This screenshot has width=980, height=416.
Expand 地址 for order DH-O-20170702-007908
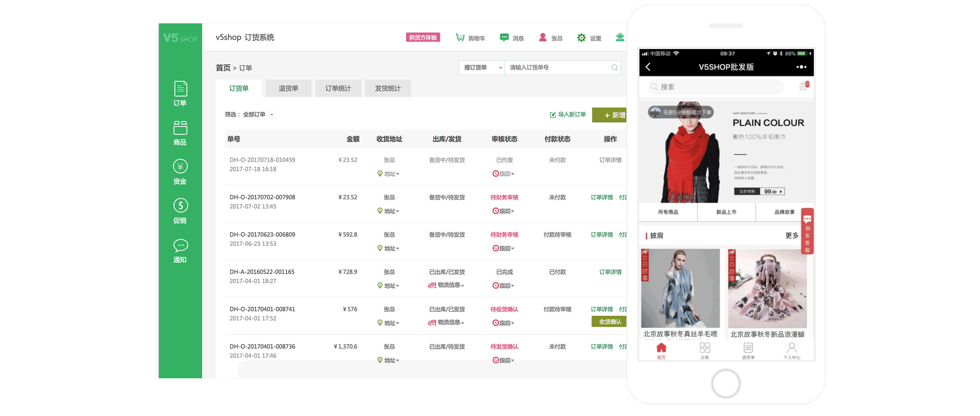coord(388,211)
